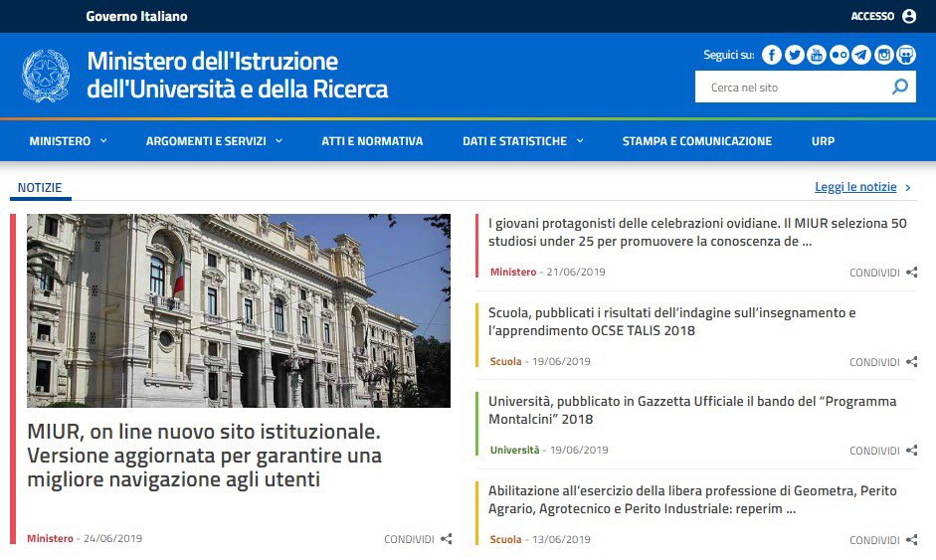
Task: Expand the MINISTERO menu chevron
Action: coord(103,141)
